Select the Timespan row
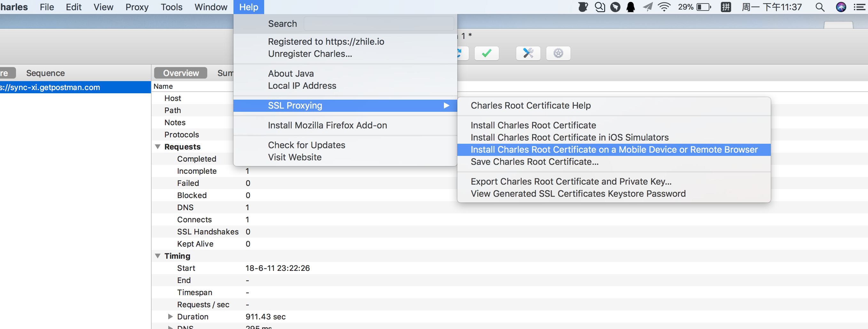Screen dimensions: 868x329 [x=510, y=292]
